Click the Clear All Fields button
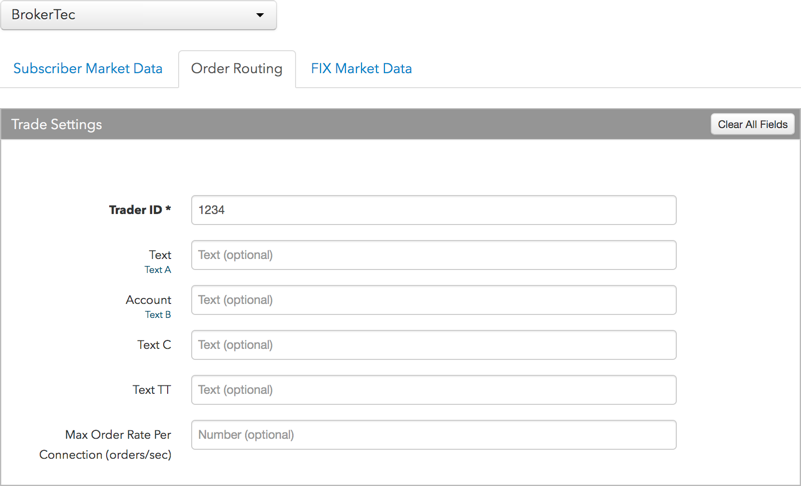The image size is (801, 486). [x=752, y=124]
